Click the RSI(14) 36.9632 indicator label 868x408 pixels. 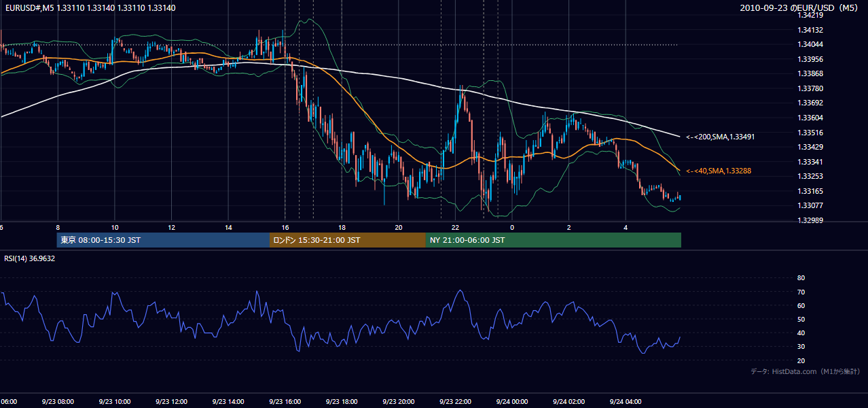(30, 258)
